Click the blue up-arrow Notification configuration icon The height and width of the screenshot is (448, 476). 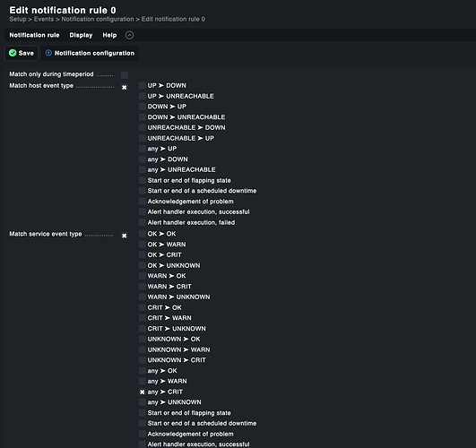48,53
